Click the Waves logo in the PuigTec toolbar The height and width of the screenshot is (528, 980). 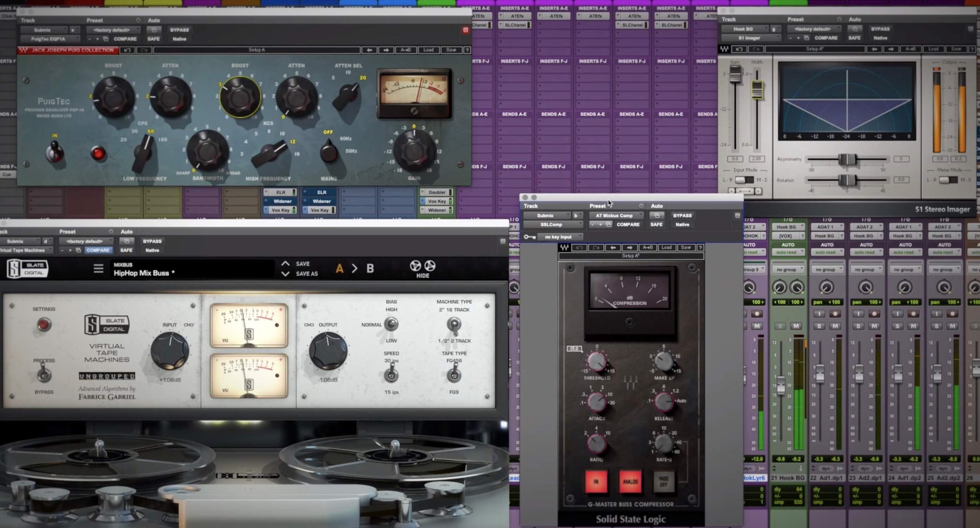pyautogui.click(x=24, y=50)
